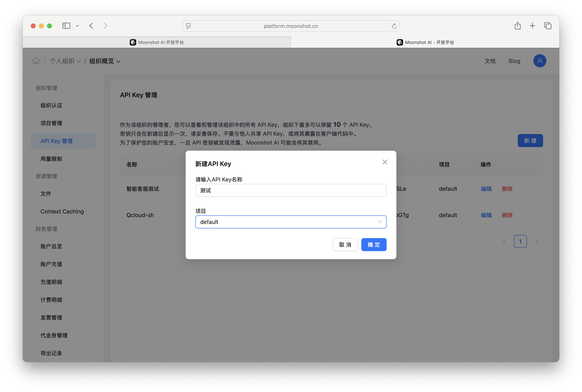The width and height of the screenshot is (582, 392).
Task: Open 账户充值 in the sidebar
Action: click(x=51, y=264)
